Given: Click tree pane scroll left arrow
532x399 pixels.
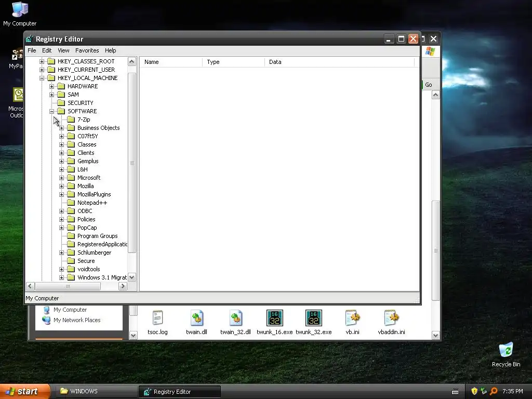Looking at the screenshot, I should pos(30,286).
